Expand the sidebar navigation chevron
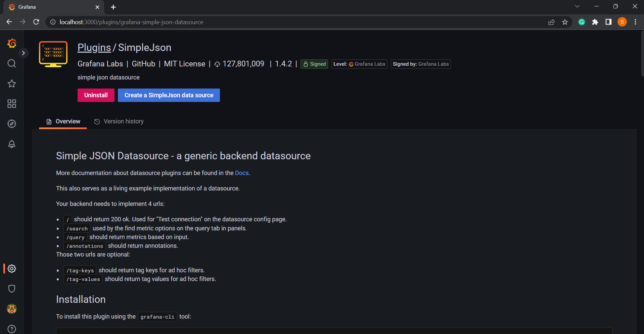 (x=23, y=53)
